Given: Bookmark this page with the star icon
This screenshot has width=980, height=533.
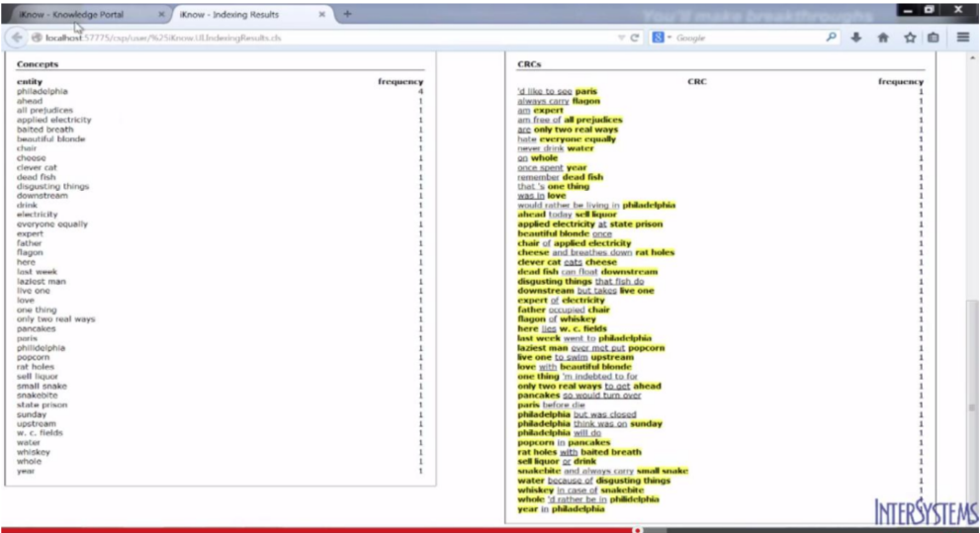Looking at the screenshot, I should [910, 38].
